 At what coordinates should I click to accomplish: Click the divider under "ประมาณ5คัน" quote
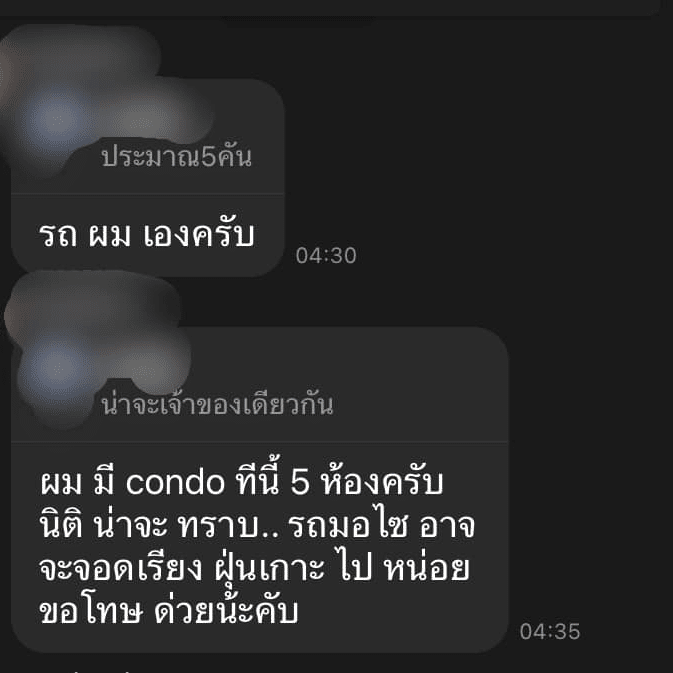147,194
